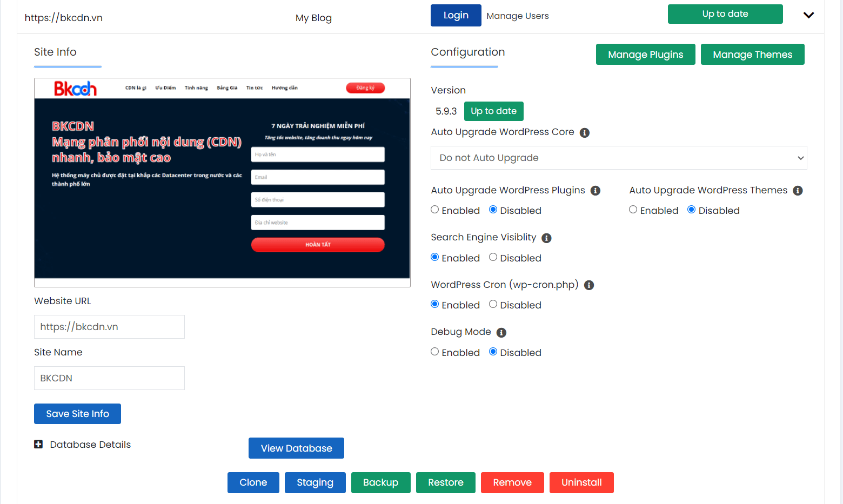This screenshot has width=843, height=504.
Task: Click the website preview thumbnail
Action: [x=222, y=183]
